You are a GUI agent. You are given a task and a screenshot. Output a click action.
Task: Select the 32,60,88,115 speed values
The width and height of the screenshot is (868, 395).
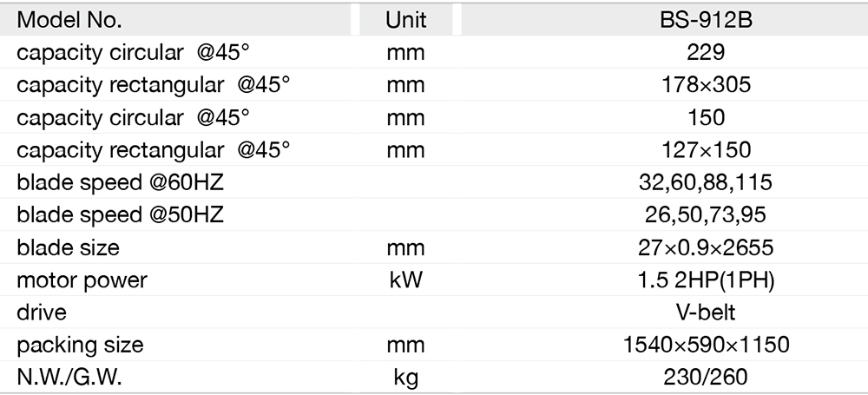706,182
